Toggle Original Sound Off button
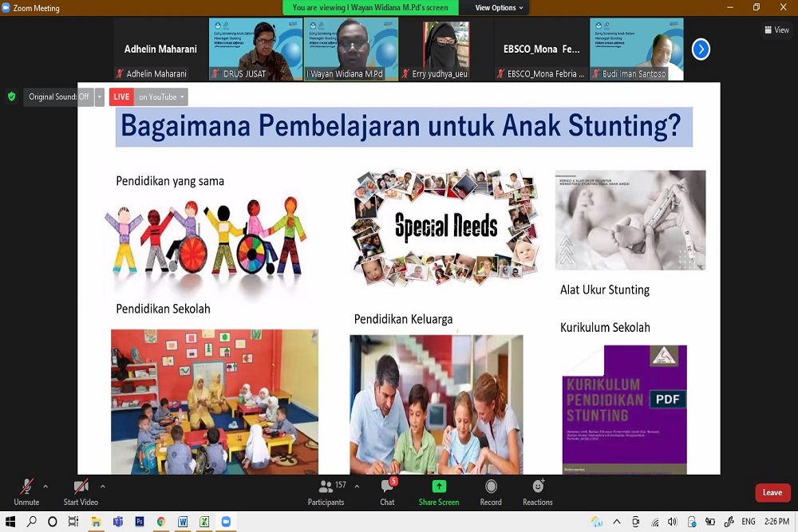 [58, 97]
